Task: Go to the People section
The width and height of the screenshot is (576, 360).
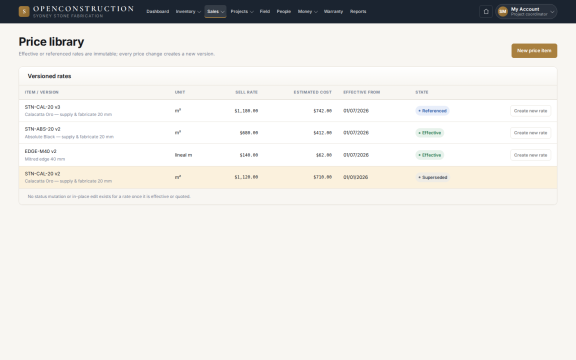Action: [284, 11]
